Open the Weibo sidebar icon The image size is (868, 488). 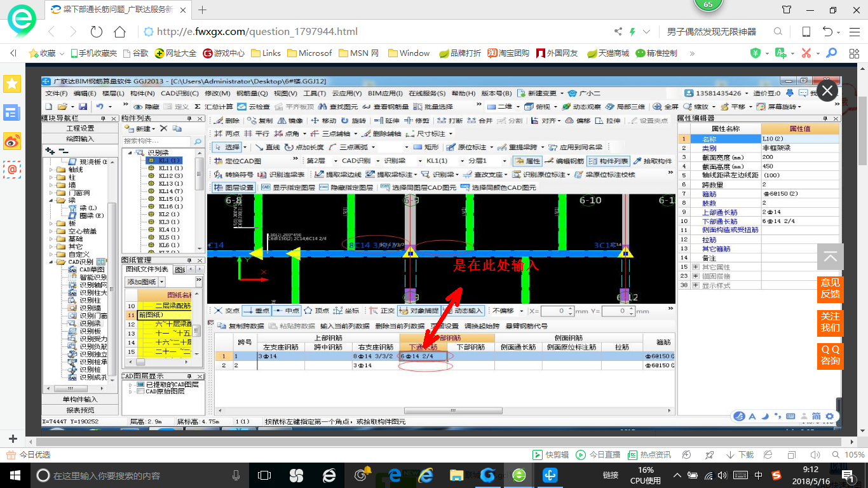pyautogui.click(x=12, y=141)
